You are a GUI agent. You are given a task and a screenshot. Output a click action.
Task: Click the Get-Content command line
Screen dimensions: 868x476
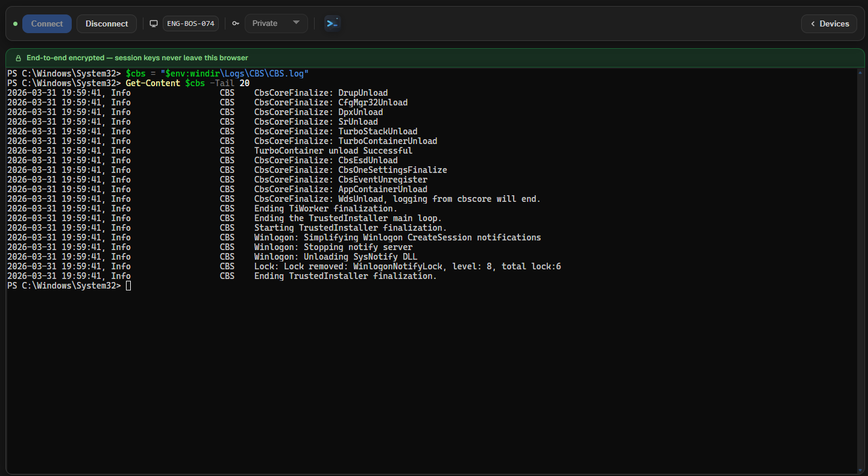click(128, 83)
